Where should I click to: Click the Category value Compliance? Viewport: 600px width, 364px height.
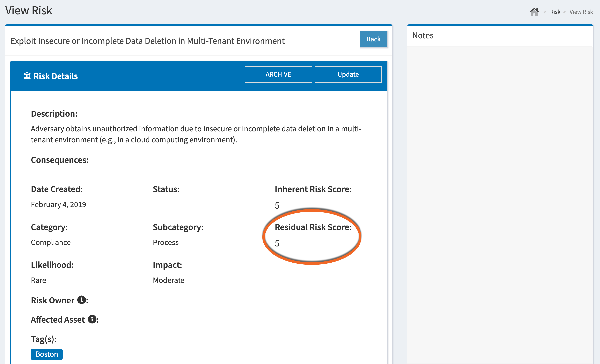51,242
